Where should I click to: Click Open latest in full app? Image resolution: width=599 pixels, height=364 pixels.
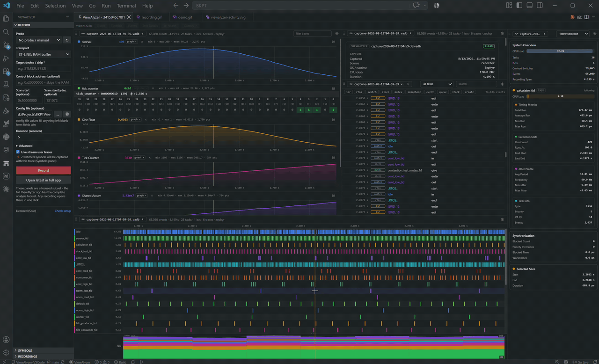coord(44,180)
